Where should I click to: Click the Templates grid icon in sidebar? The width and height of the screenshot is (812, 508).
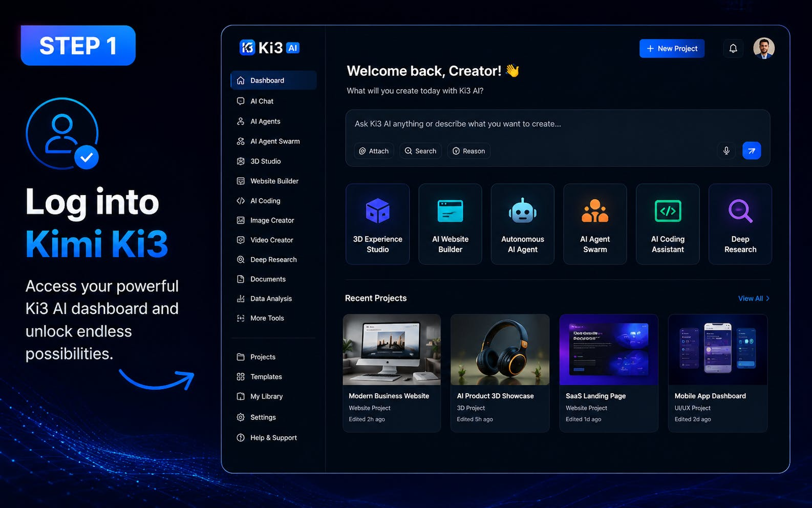(241, 377)
